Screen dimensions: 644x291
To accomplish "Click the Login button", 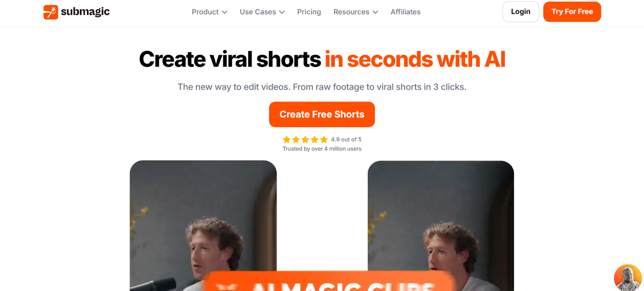I will (x=520, y=12).
